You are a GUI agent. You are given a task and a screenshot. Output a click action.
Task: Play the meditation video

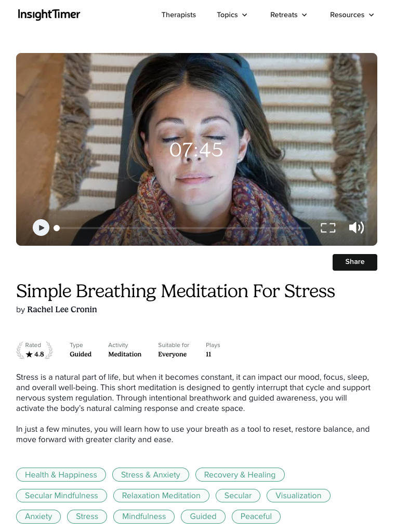41,228
